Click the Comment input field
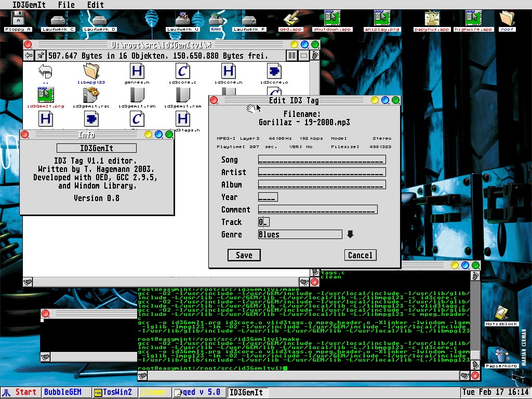The image size is (532, 399). tap(318, 210)
